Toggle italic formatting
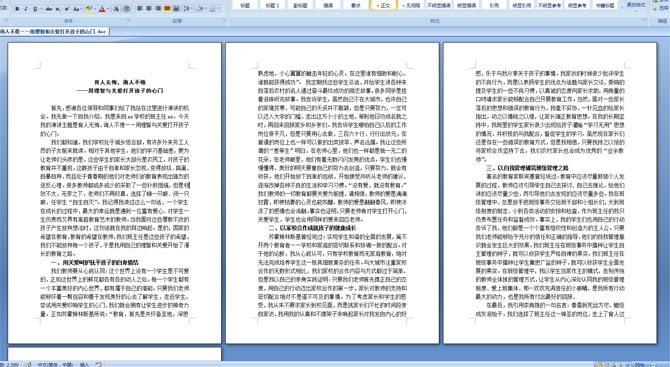Screen dimensions: 670x367 [x=26, y=9]
